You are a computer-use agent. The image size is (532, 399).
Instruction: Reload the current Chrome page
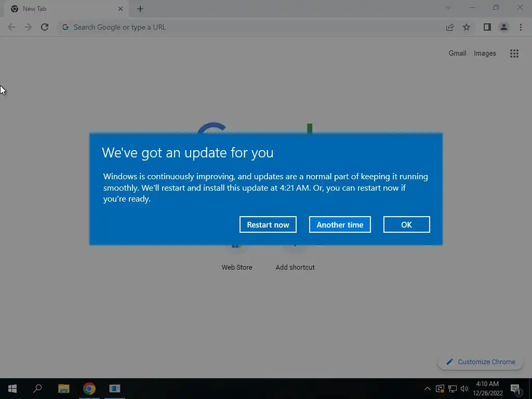tap(45, 27)
